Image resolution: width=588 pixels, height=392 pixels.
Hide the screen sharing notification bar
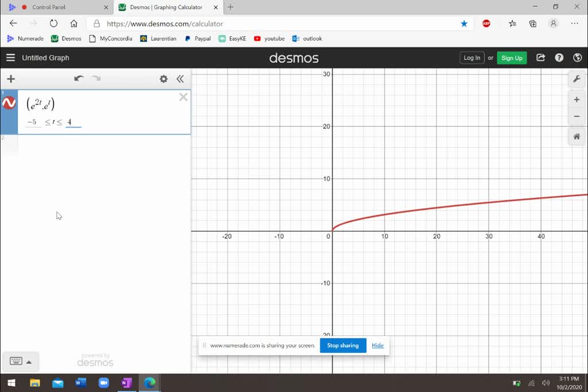[378, 345]
